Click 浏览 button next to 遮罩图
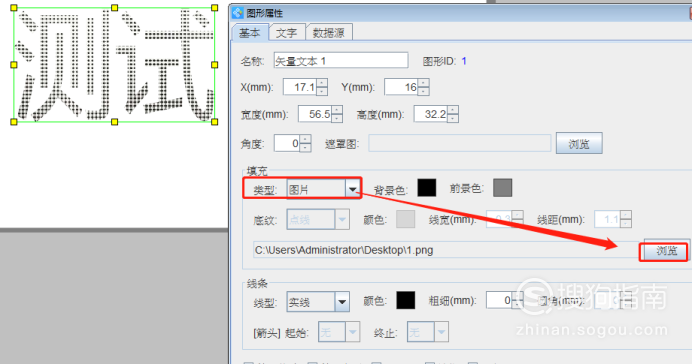The height and width of the screenshot is (364, 692). tap(579, 143)
